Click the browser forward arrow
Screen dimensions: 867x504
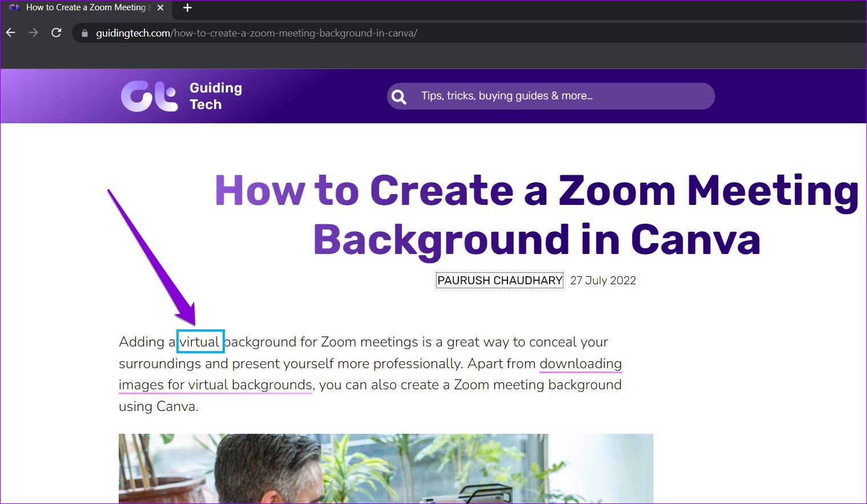click(34, 33)
